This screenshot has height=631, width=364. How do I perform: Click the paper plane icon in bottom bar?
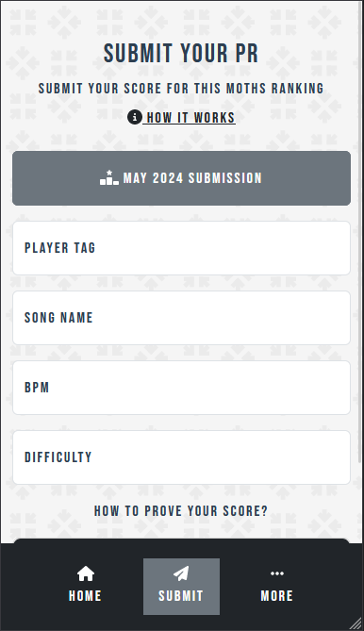click(x=181, y=573)
